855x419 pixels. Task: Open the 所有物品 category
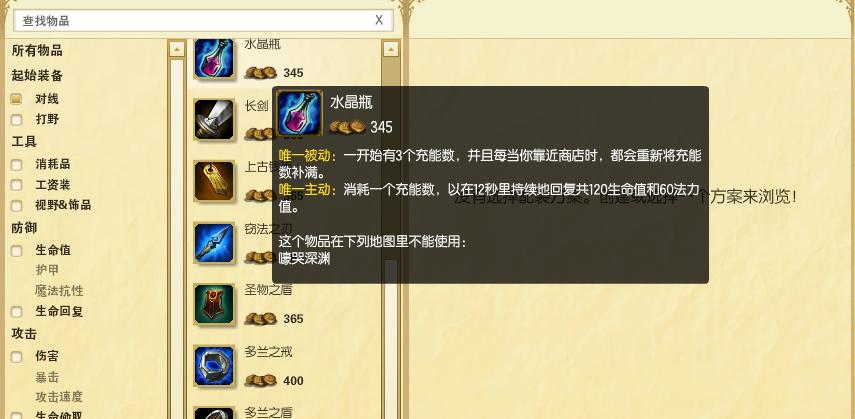[x=37, y=51]
